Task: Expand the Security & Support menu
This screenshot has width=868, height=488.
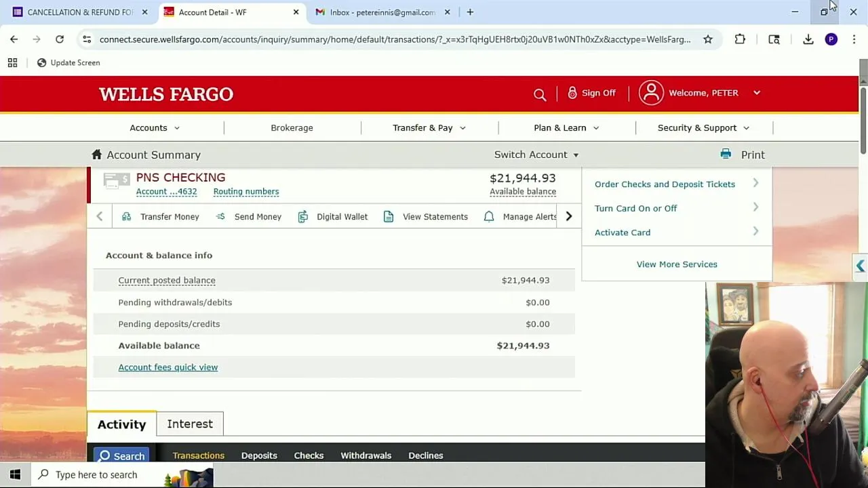Action: [x=703, y=127]
